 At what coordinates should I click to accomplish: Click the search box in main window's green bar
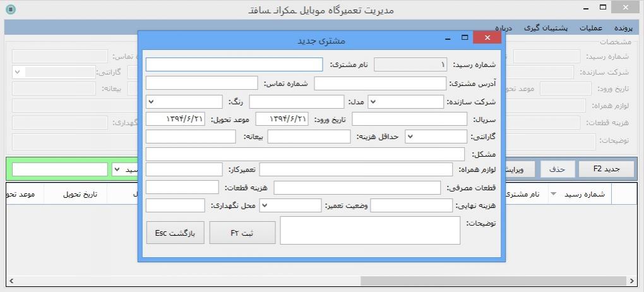pos(60,169)
